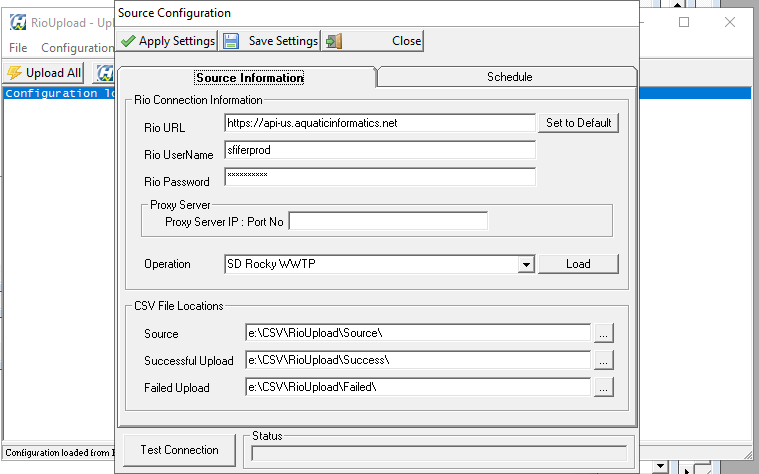This screenshot has width=759, height=474.
Task: Browse for the Source CSV folder
Action: click(603, 333)
